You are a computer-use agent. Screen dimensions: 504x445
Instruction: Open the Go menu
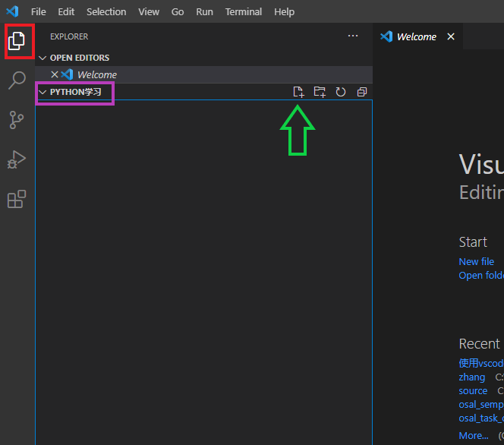tap(178, 12)
